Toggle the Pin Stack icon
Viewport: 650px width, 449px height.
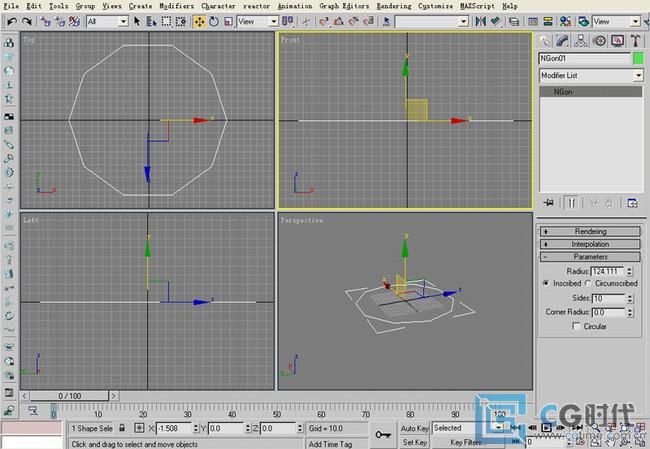[x=549, y=203]
